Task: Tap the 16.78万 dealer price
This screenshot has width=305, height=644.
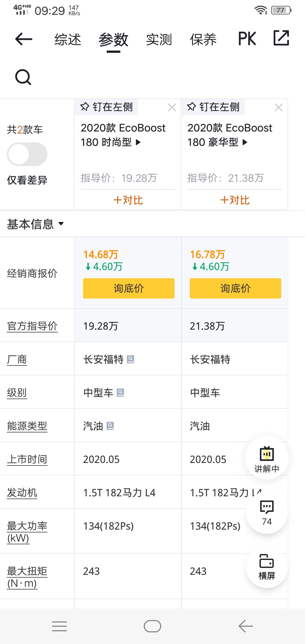Action: coord(208,254)
